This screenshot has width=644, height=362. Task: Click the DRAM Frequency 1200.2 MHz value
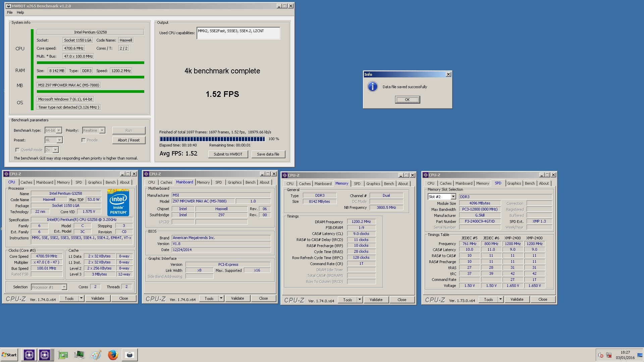click(x=361, y=222)
